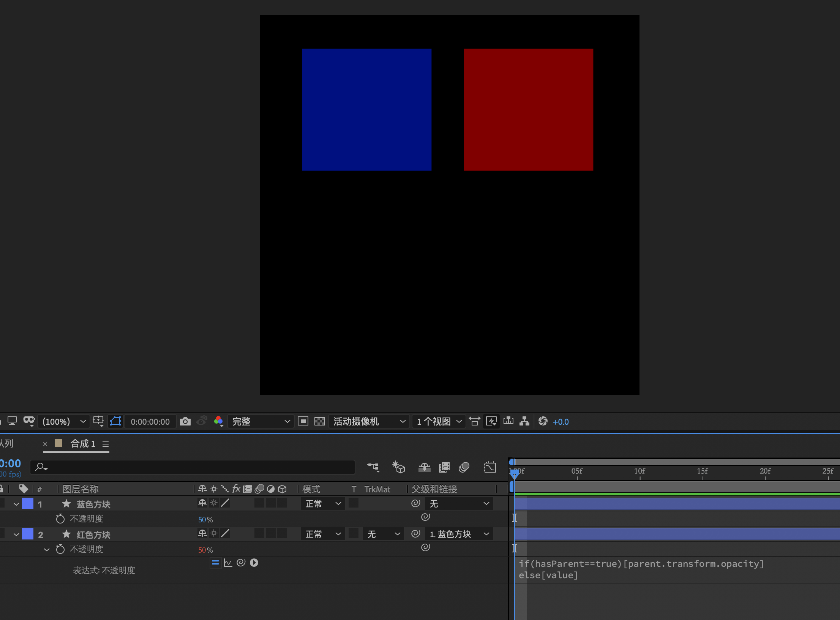
Task: Click the Draft 3D icon
Action: [398, 467]
